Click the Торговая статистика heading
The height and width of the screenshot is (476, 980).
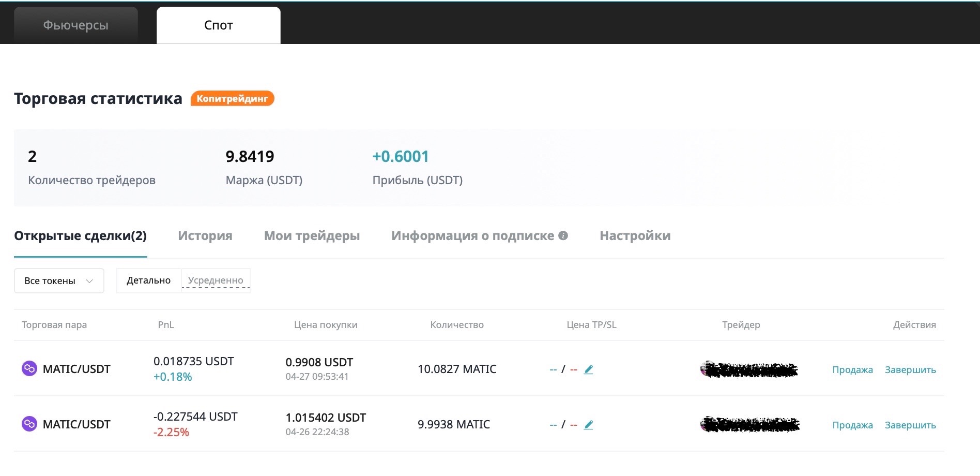[x=98, y=98]
